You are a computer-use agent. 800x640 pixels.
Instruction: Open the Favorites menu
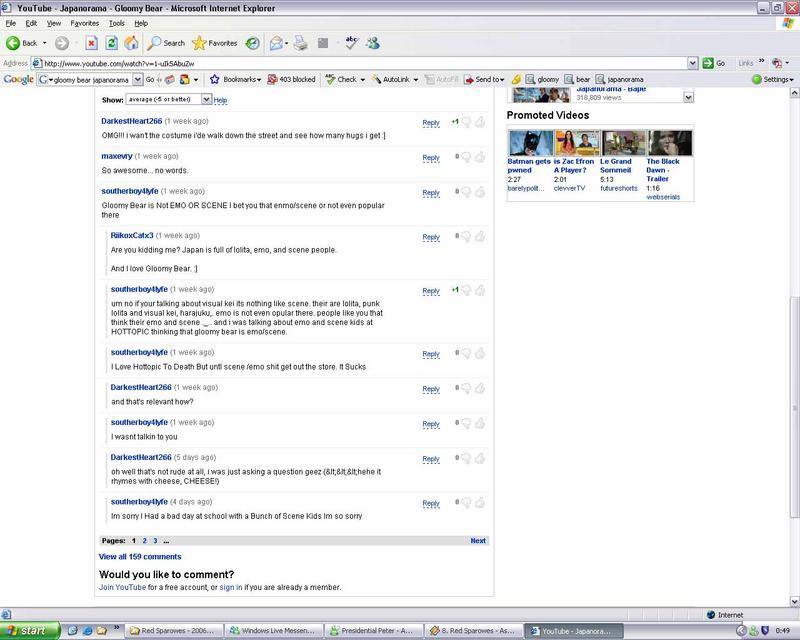[x=84, y=22]
